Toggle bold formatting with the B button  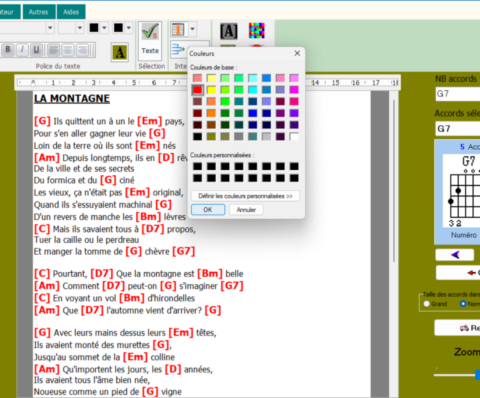[8, 50]
